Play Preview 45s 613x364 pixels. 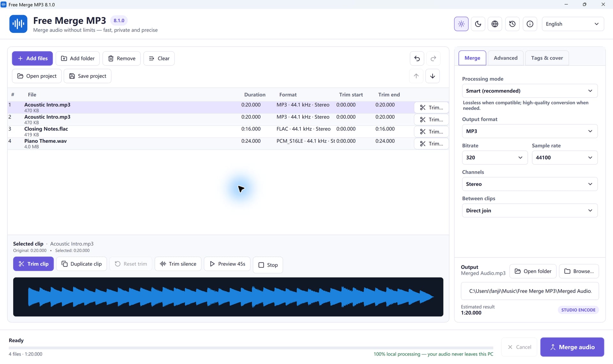tap(227, 264)
